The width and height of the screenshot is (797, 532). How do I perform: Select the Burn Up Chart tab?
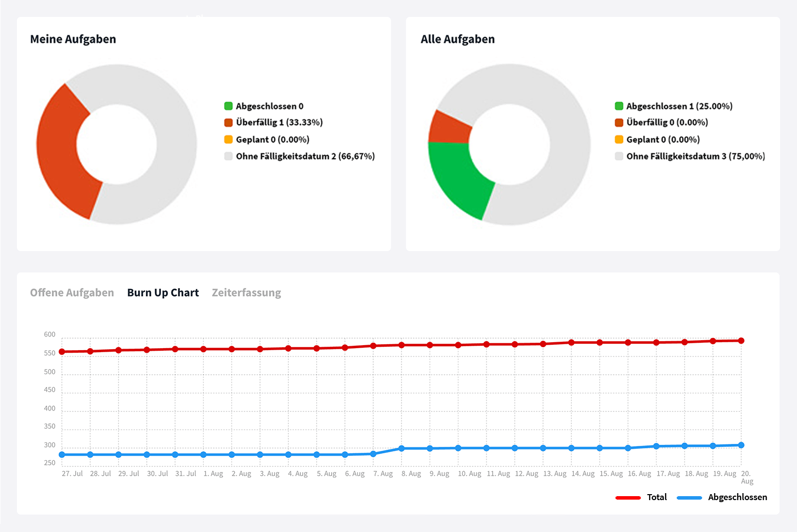coord(163,293)
